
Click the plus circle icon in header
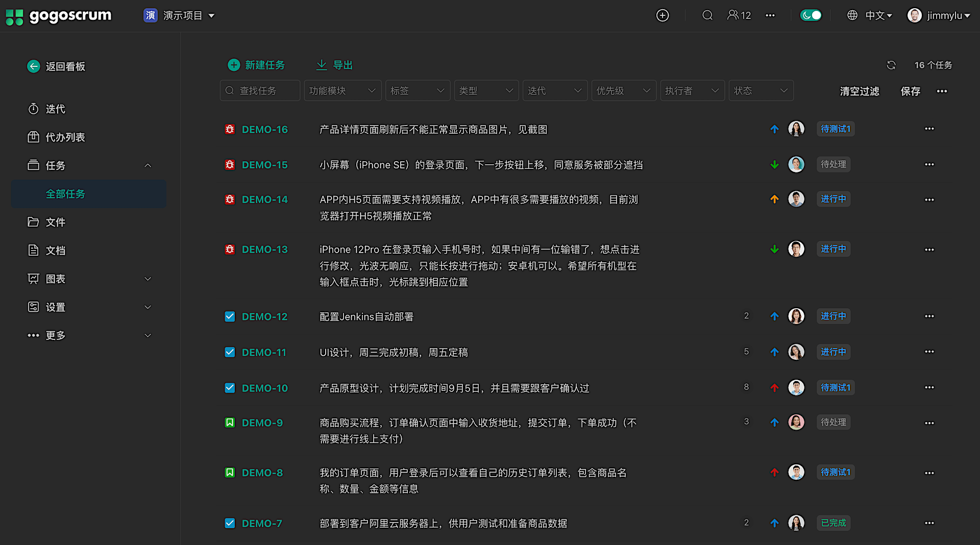coord(662,15)
